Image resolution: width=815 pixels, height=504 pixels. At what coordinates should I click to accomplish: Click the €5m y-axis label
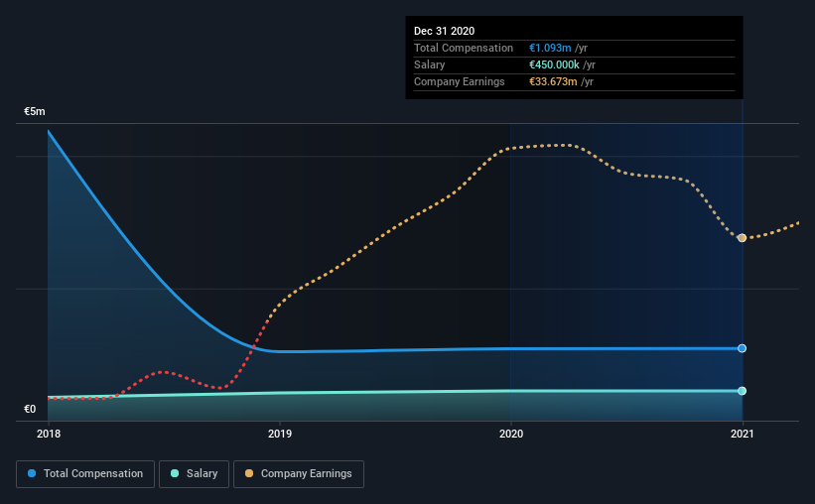(35, 112)
